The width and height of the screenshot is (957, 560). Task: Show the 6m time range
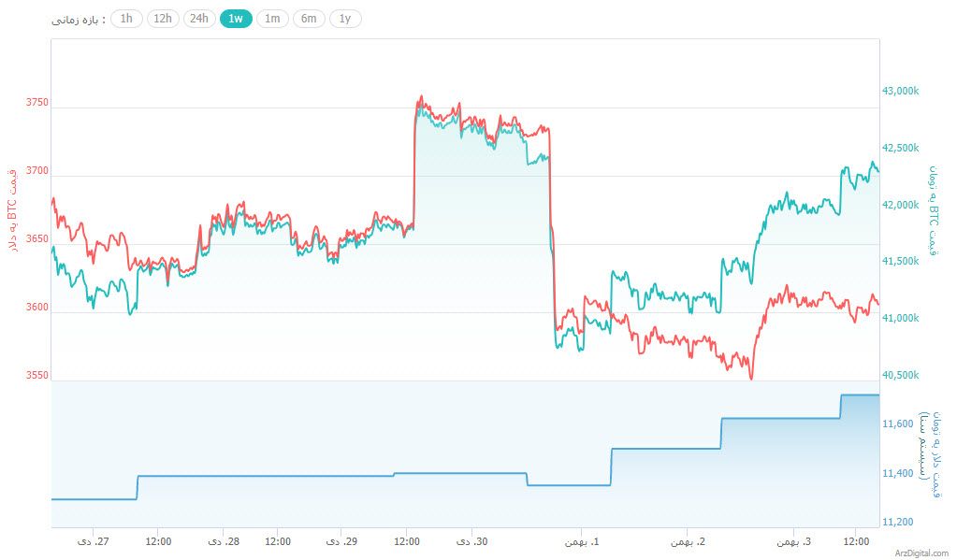tap(309, 19)
